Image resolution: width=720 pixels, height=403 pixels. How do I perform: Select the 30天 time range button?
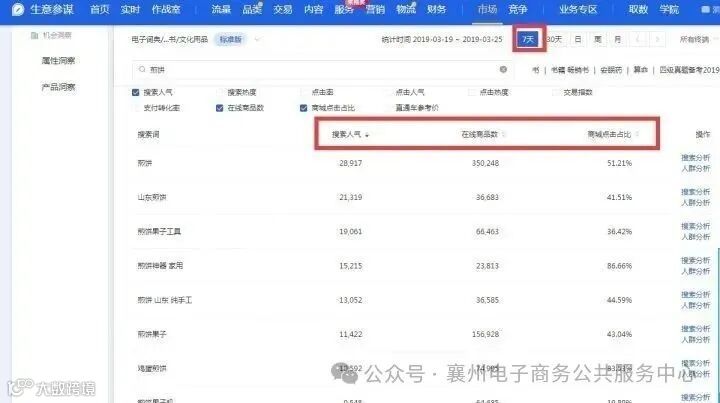pyautogui.click(x=554, y=39)
